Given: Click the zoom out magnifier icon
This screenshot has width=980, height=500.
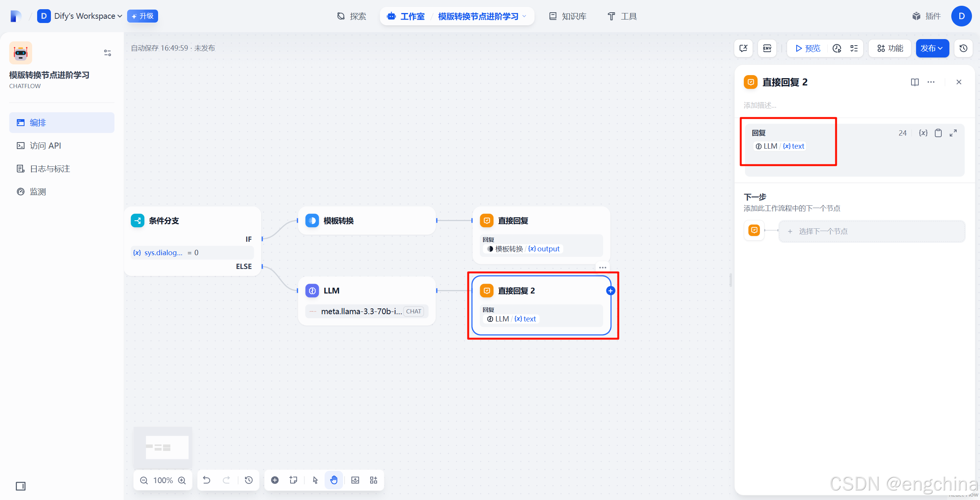Looking at the screenshot, I should pyautogui.click(x=144, y=480).
